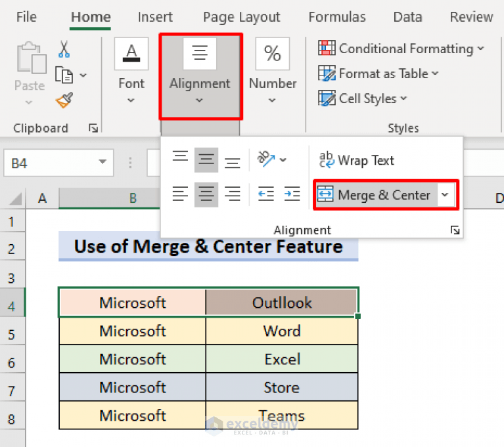Open the Font group button
504x447 pixels.
pos(131,72)
